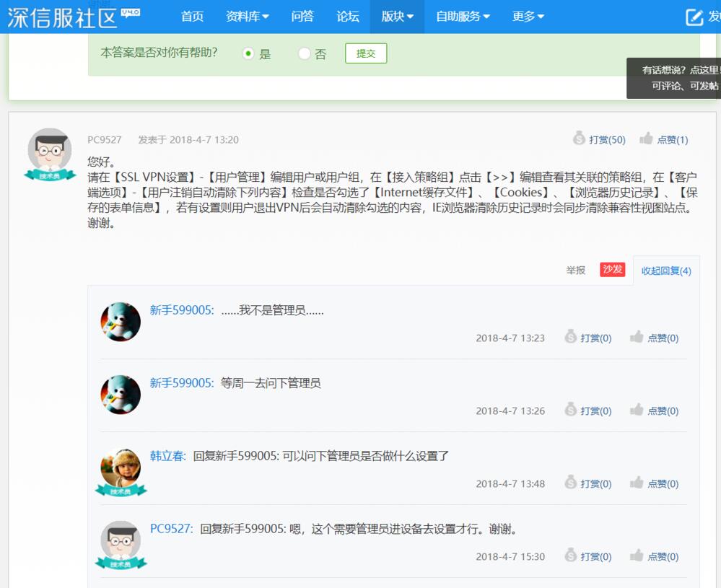Submit feedback with the 提交 button

[366, 53]
